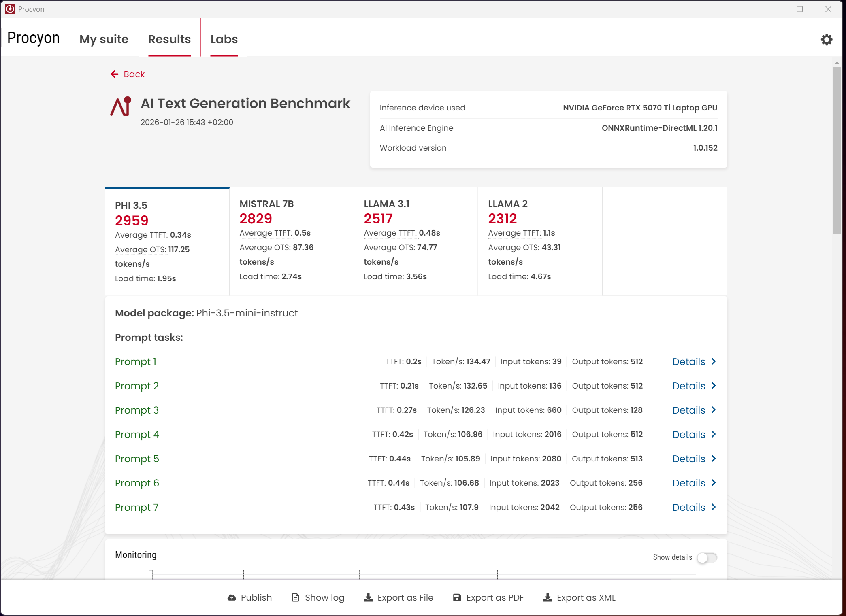This screenshot has height=616, width=846.
Task: Switch to the My suite tab
Action: tap(104, 39)
